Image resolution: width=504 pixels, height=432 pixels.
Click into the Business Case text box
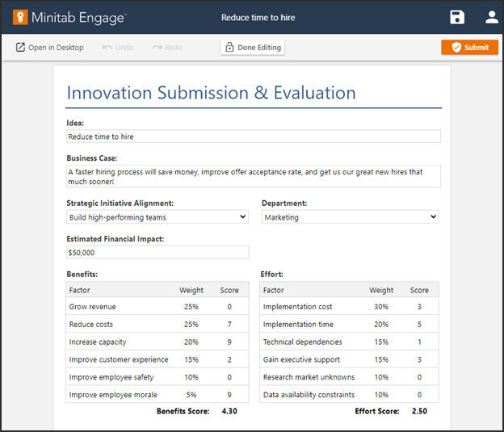(x=253, y=176)
